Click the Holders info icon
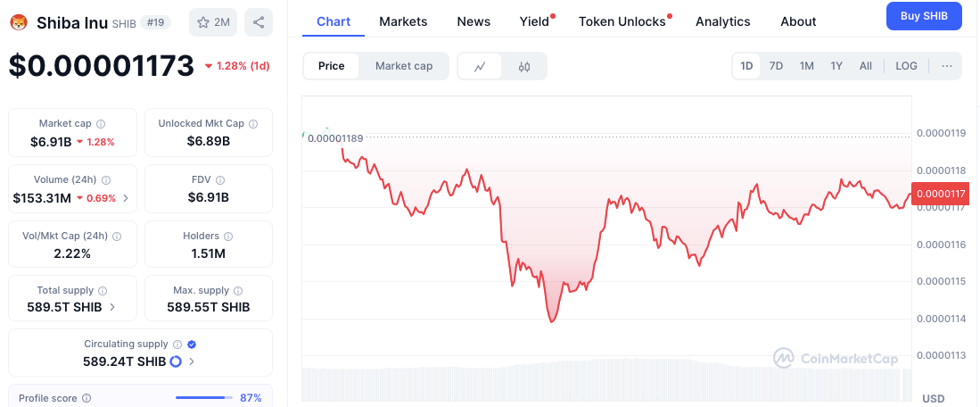This screenshot has height=407, width=980. (x=228, y=237)
